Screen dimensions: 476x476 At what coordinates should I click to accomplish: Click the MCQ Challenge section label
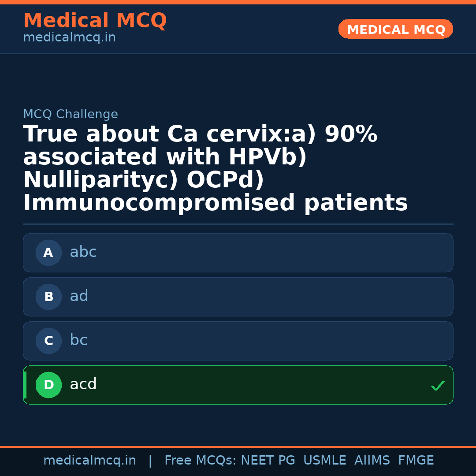[71, 114]
